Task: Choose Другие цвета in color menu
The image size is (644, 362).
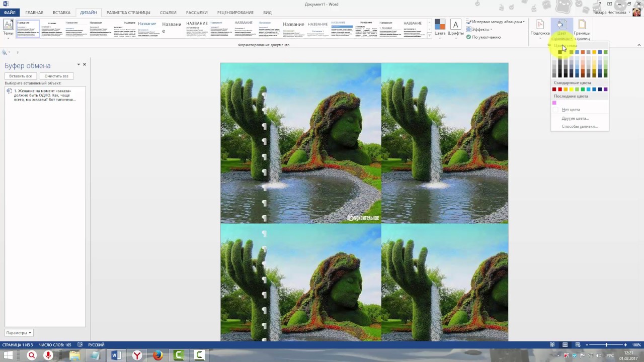Action: click(580, 118)
